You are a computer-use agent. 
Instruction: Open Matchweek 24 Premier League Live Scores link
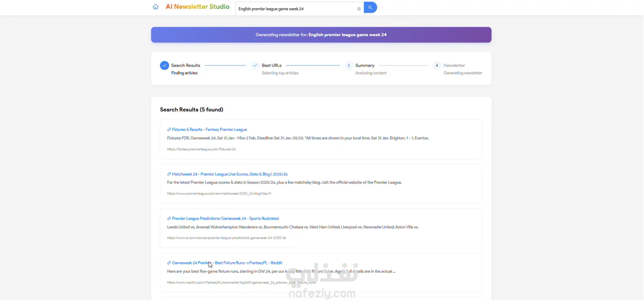coord(230,174)
